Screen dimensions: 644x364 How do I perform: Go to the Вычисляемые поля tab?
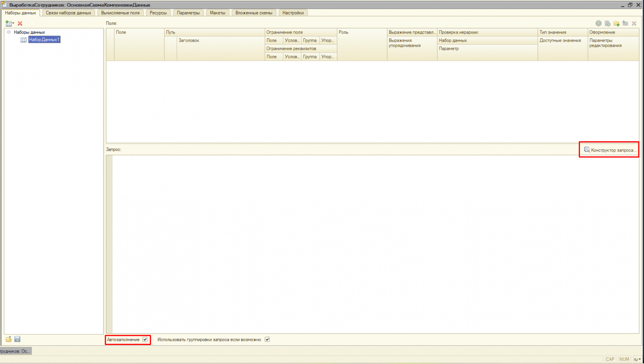click(x=121, y=13)
